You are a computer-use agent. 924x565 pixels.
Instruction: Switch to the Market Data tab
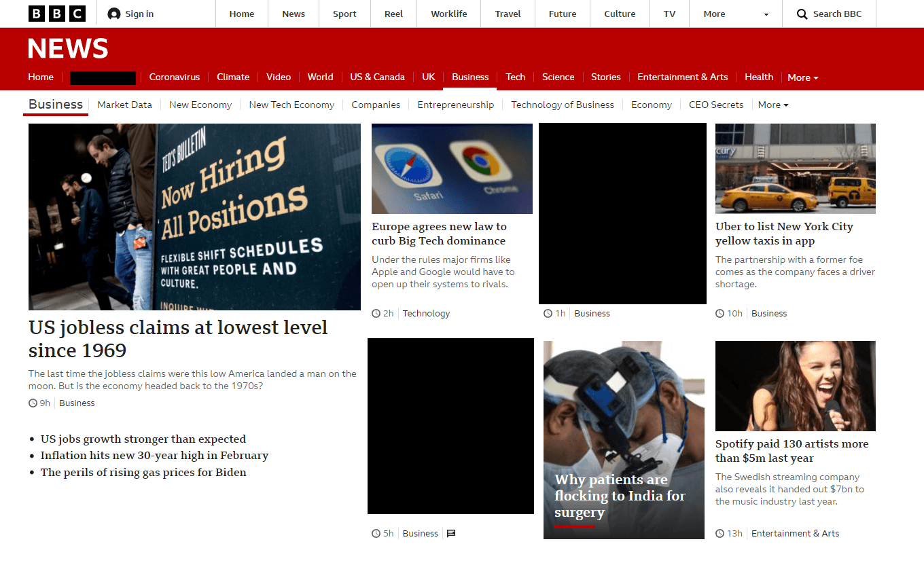(124, 105)
